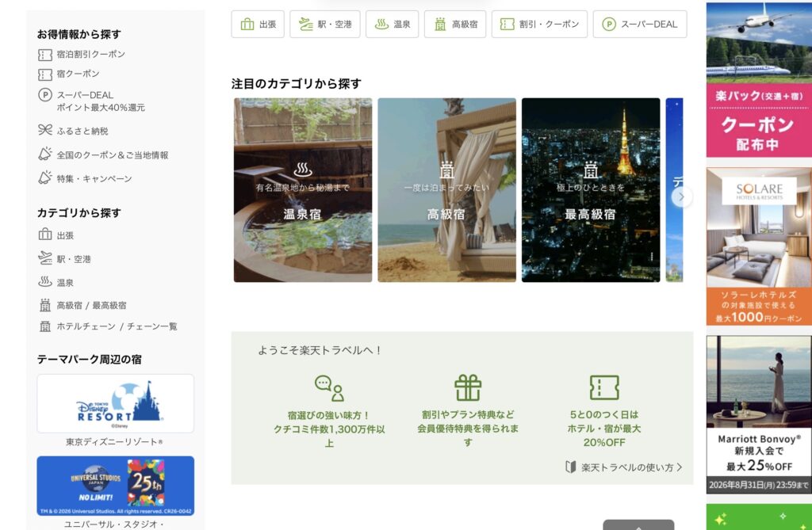Click the スーパーDEAL P icon in sidebar

[x=45, y=95]
